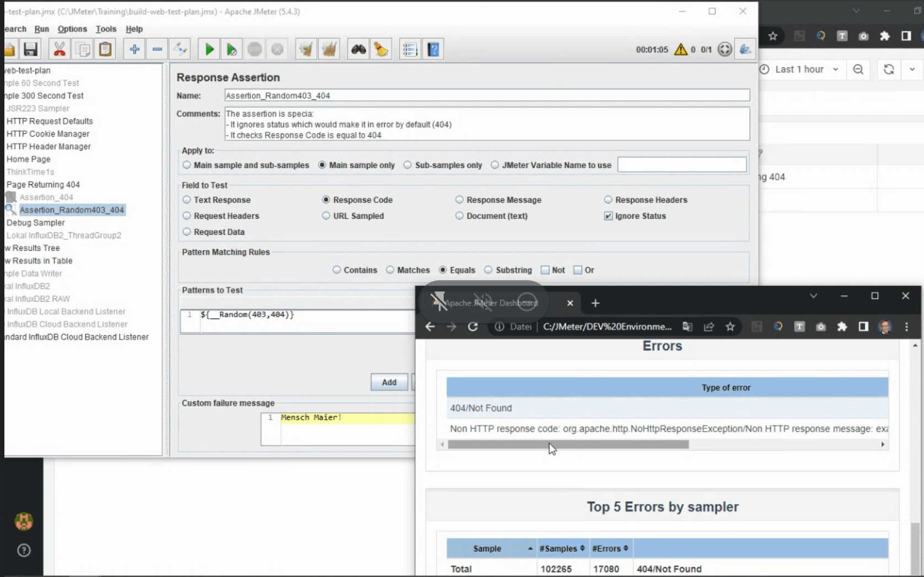Sort the #Samples column in errors table
The height and width of the screenshot is (577, 924).
coord(561,548)
